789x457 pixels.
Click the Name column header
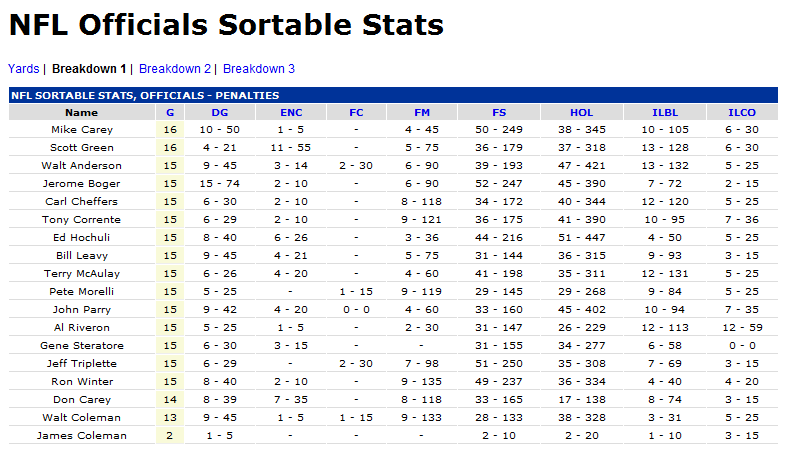coord(81,112)
